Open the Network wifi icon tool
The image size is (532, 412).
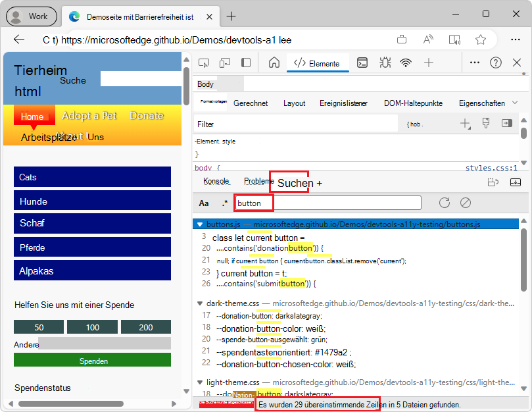click(406, 63)
